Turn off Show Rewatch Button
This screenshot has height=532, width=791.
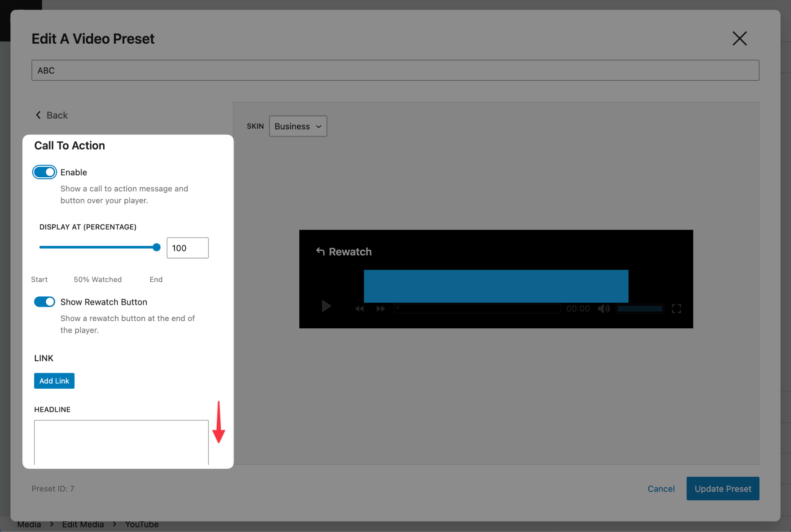pyautogui.click(x=44, y=302)
